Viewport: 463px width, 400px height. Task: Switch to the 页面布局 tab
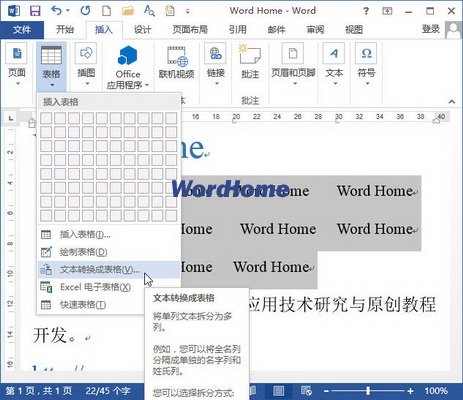(x=190, y=30)
